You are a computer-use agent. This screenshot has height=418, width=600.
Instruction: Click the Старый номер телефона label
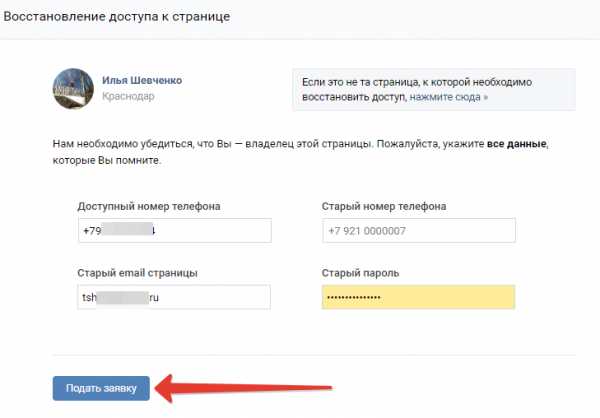[384, 206]
